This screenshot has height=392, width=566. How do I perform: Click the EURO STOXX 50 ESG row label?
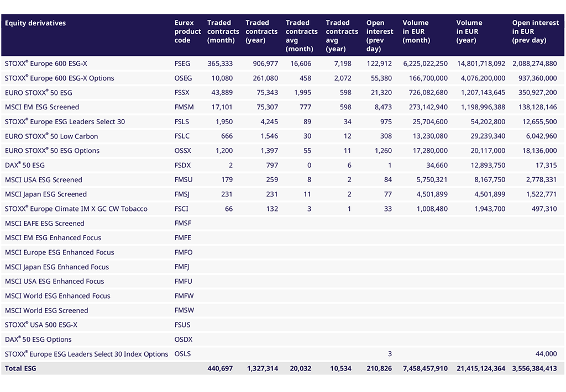pyautogui.click(x=39, y=93)
